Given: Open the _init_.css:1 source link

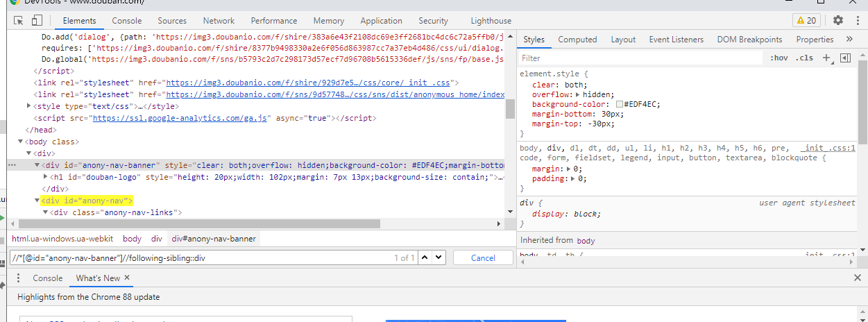Looking at the screenshot, I should [x=829, y=148].
